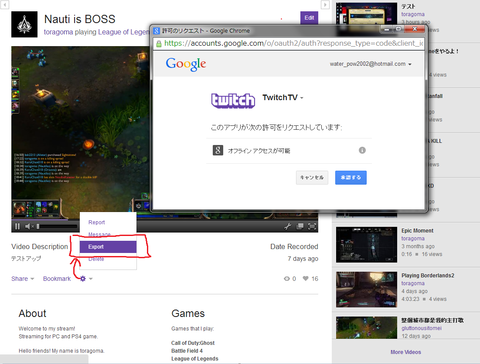
Task: Open Epic Moment video title link
Action: click(x=417, y=231)
